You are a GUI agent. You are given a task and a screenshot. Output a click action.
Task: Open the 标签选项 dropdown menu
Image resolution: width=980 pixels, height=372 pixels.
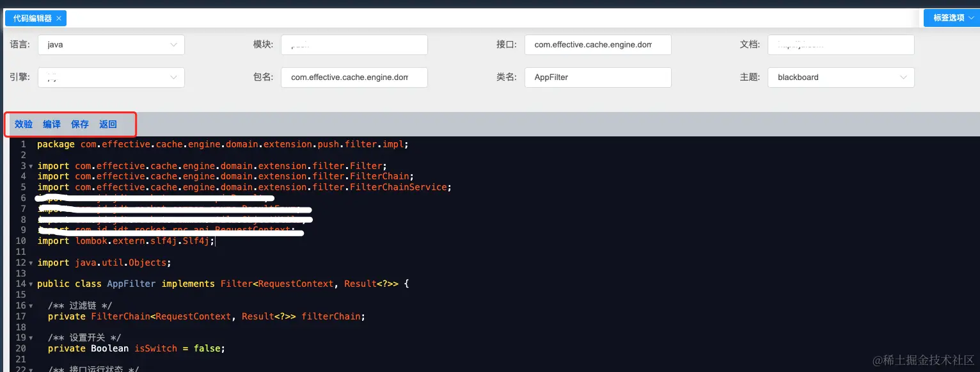coord(951,18)
